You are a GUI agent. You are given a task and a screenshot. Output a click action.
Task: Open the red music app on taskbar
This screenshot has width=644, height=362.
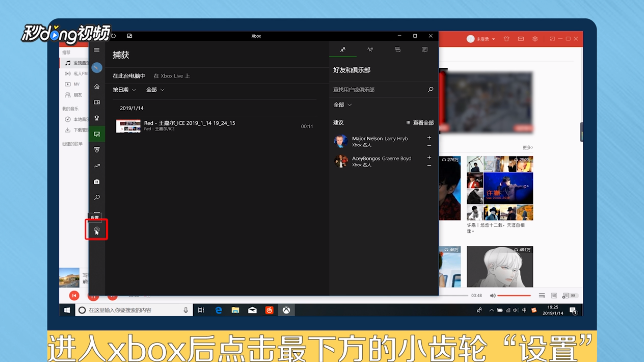269,310
